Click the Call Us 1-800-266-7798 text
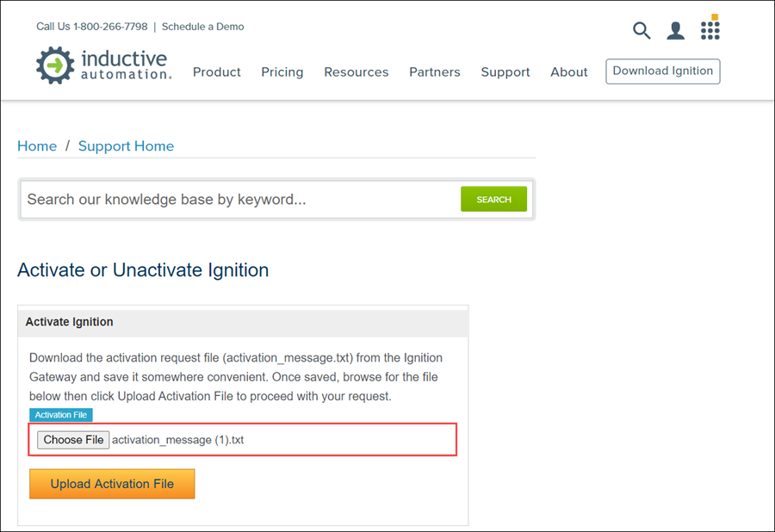The image size is (775, 532). pyautogui.click(x=92, y=27)
